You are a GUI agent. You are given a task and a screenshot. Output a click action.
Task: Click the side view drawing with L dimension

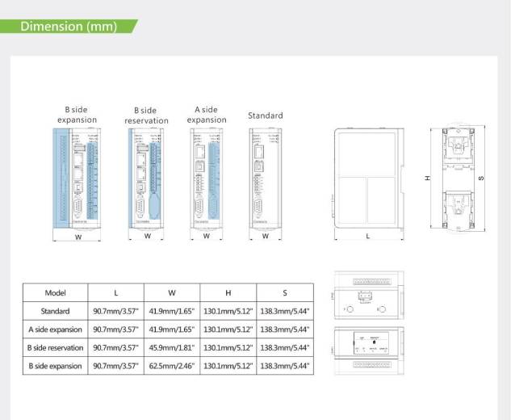pyautogui.click(x=367, y=177)
